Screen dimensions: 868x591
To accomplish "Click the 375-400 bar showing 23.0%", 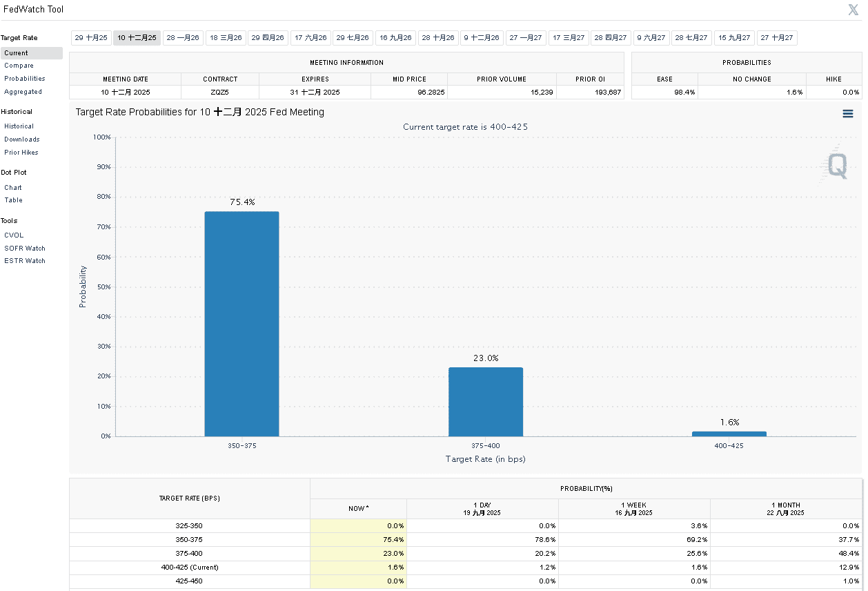I will coord(486,402).
